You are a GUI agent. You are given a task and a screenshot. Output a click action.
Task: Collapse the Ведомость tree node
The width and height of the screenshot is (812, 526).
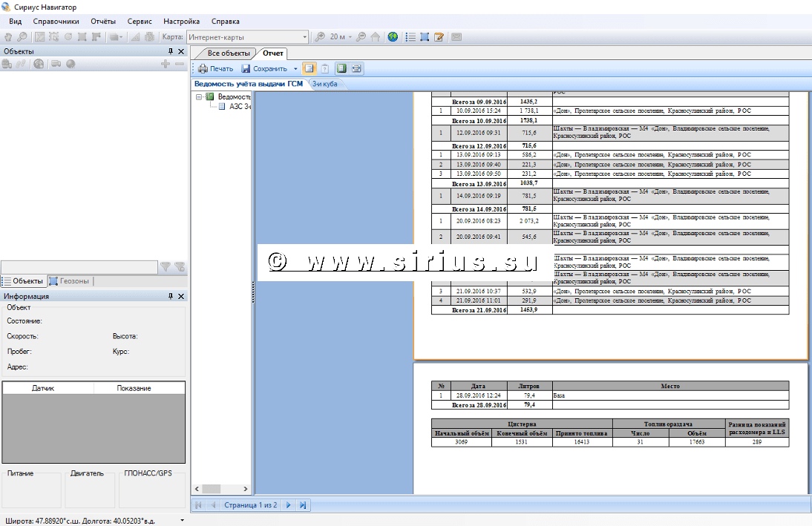click(200, 96)
